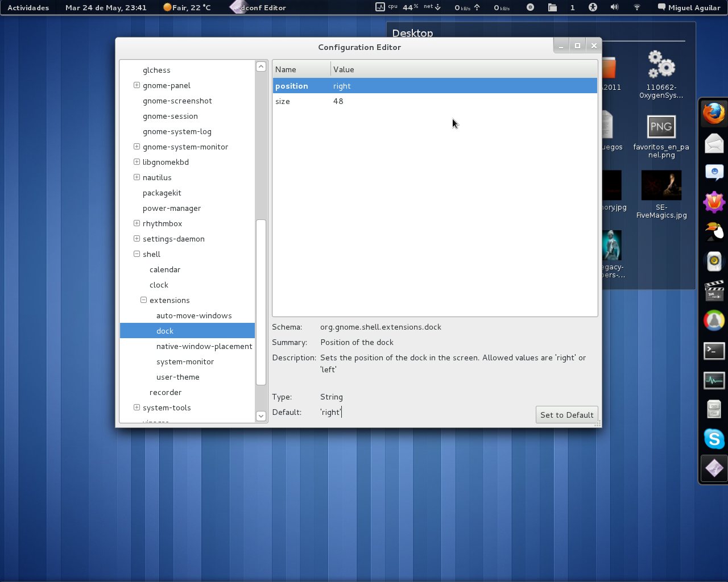Launch the Tucan toucan app in the dock

click(714, 231)
